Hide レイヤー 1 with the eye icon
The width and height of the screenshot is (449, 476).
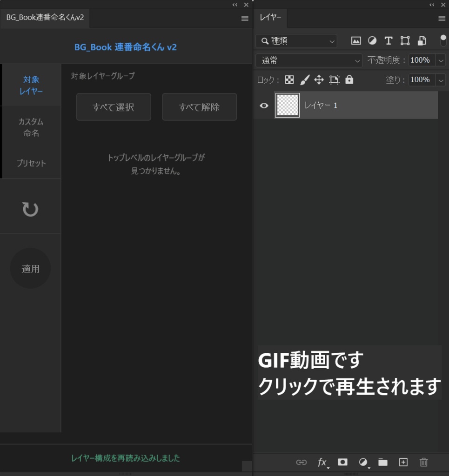[x=264, y=106]
